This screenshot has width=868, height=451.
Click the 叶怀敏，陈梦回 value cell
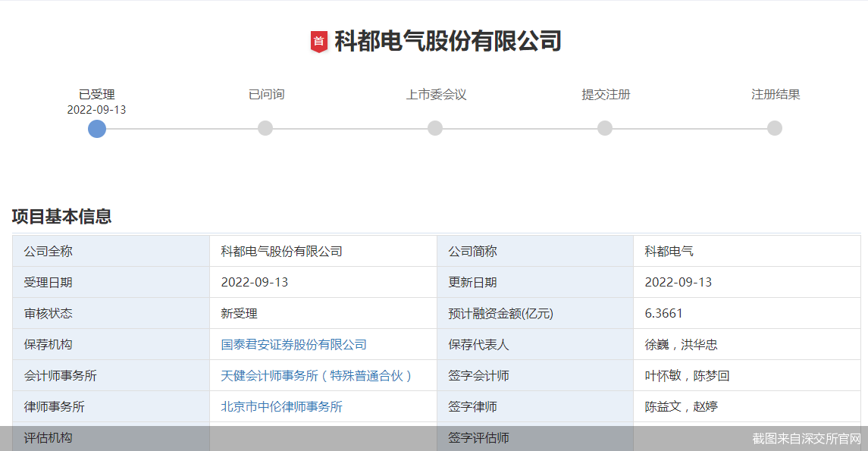coord(747,375)
